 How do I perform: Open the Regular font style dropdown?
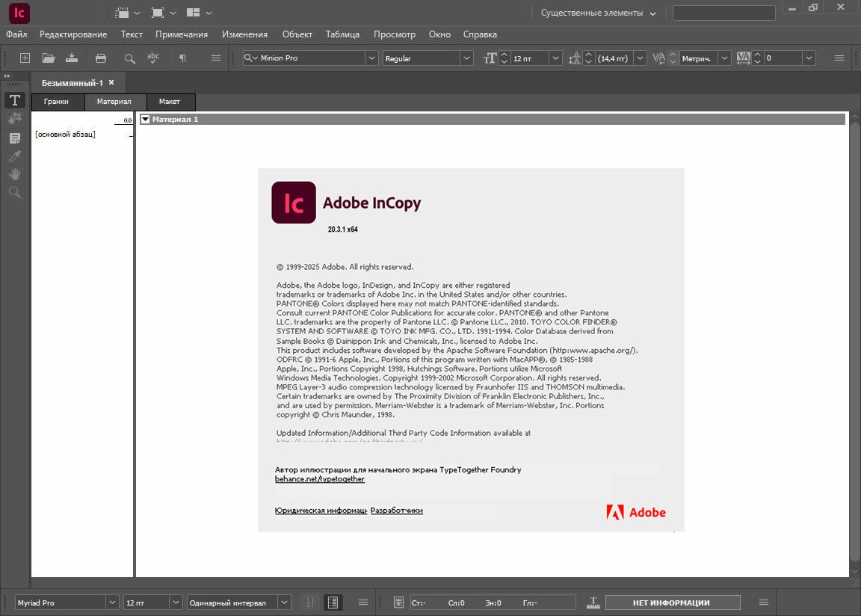pyautogui.click(x=466, y=58)
